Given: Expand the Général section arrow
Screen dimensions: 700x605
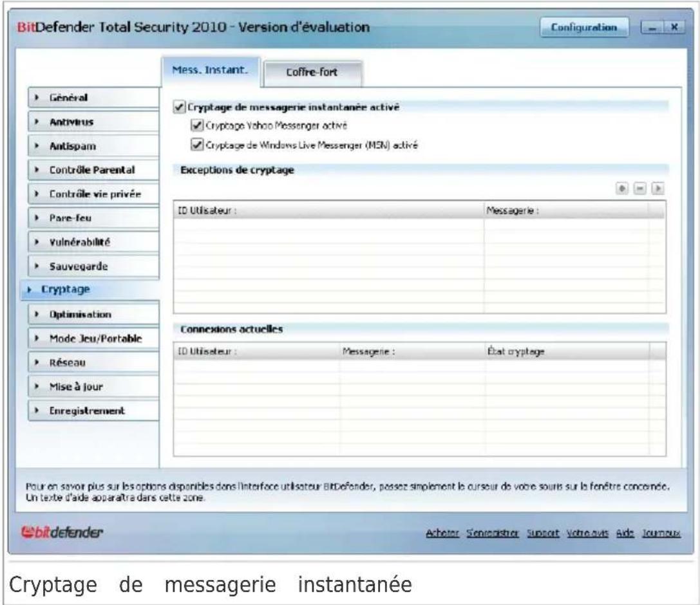Looking at the screenshot, I should (x=37, y=97).
